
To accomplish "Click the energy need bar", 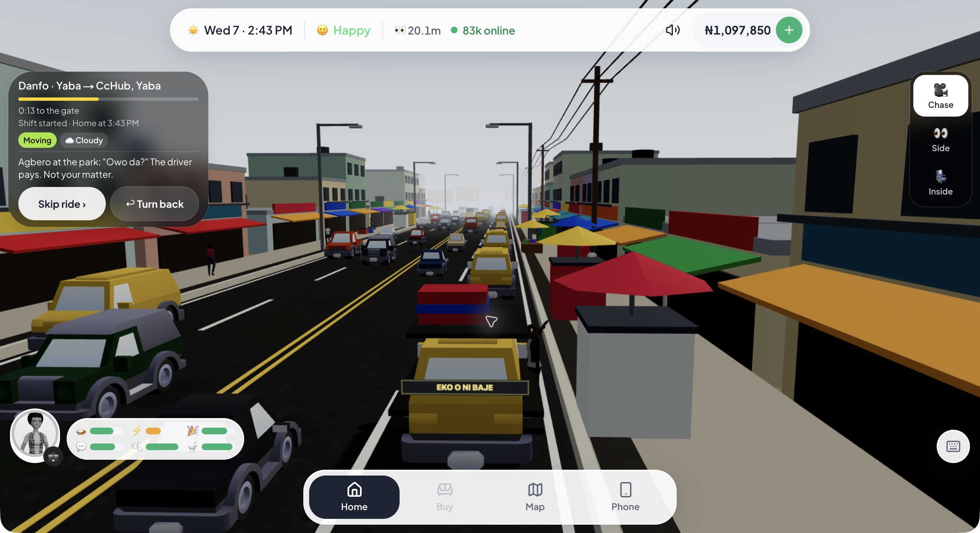I will click(162, 431).
